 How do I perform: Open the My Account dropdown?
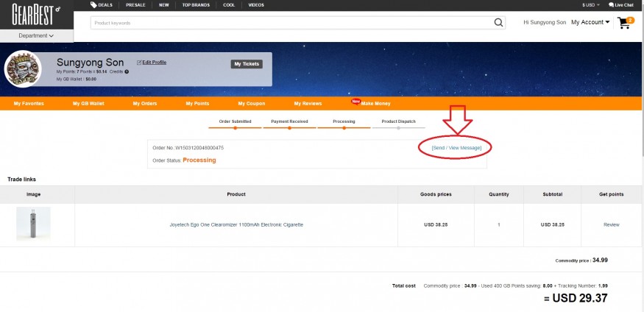click(590, 22)
